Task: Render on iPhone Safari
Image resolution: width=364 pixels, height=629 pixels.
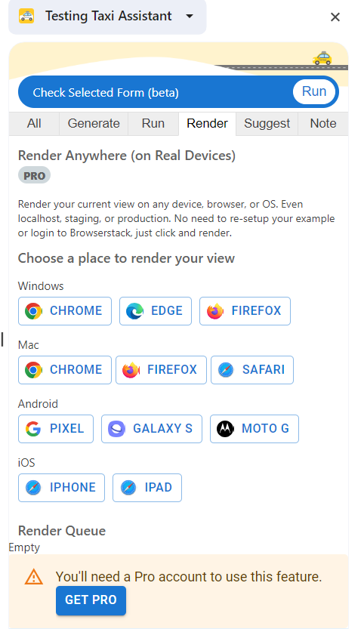Action: coord(61,488)
